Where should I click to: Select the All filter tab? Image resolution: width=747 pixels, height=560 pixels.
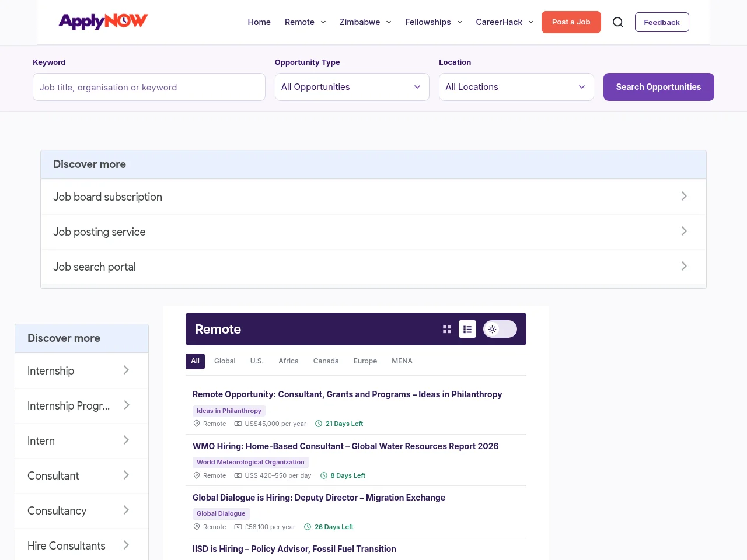[195, 361]
